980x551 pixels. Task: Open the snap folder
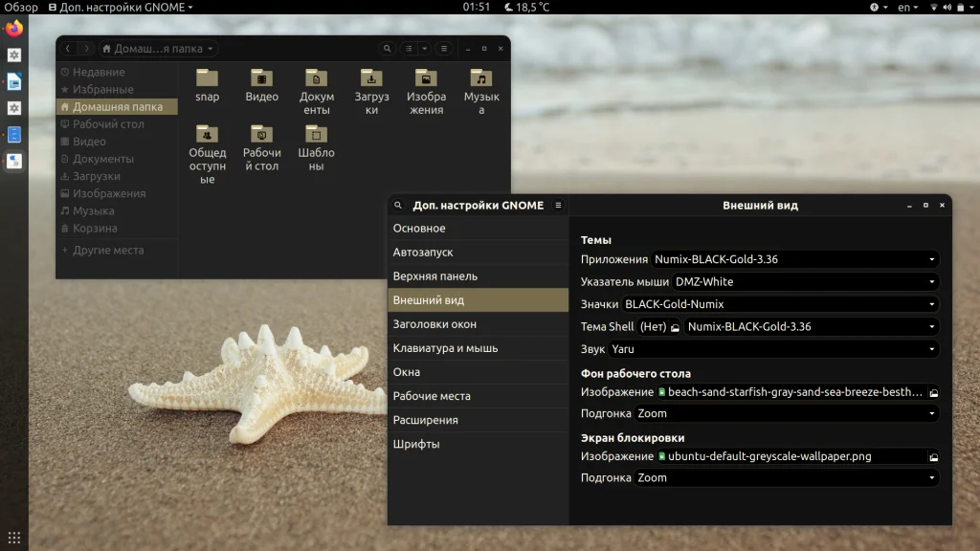(x=207, y=79)
